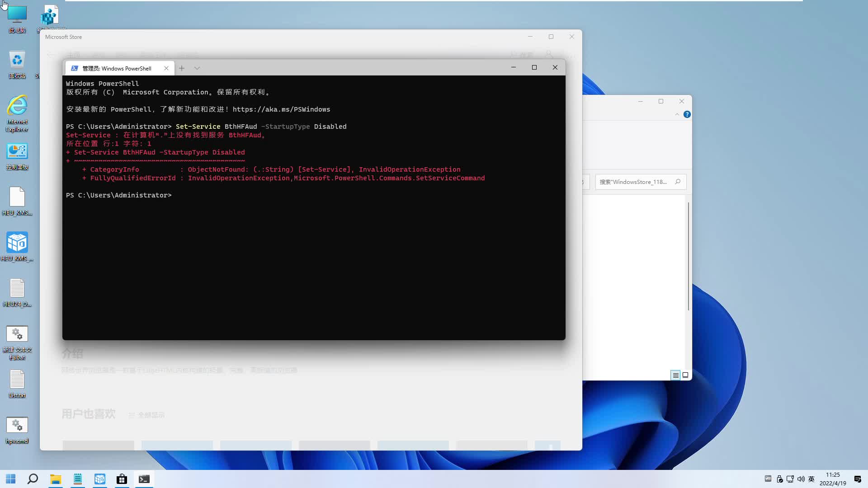The width and height of the screenshot is (868, 488).
Task: Click the Explorer window vertical scrollbar
Action: point(688,256)
